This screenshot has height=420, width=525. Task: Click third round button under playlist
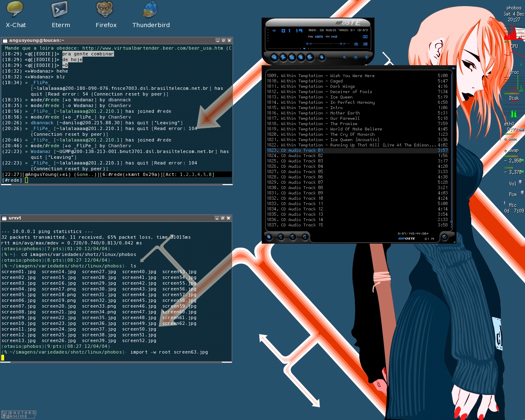point(293,237)
